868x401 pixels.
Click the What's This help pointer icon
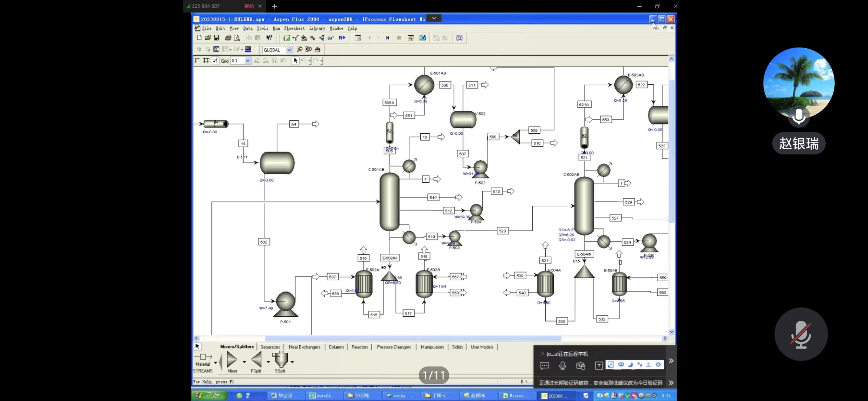[x=269, y=38]
